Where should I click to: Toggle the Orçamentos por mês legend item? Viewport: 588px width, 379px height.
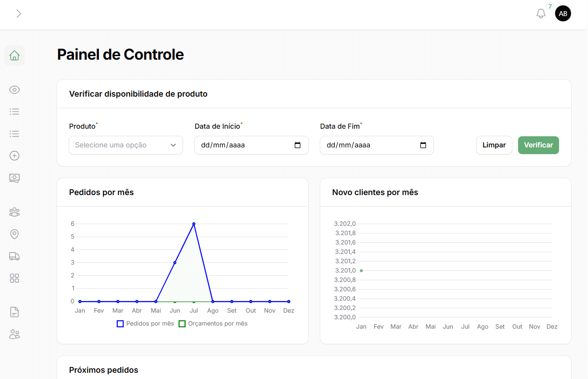pos(213,324)
